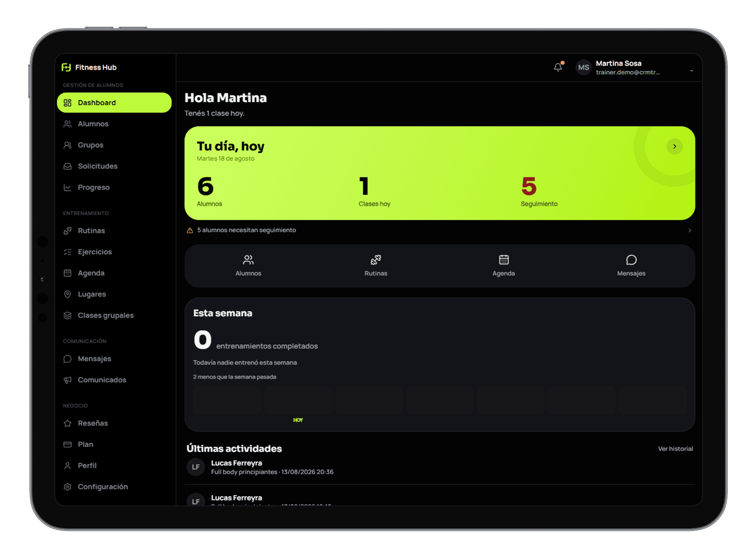755x560 pixels.
Task: Open Alumnos from the sidebar
Action: pos(114,124)
